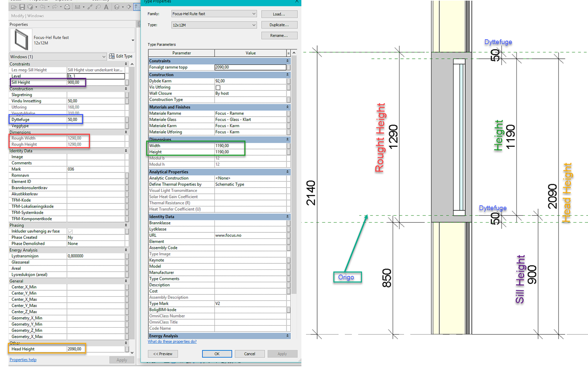The height and width of the screenshot is (369, 588).
Task: Collapse the Identity Data group in Properties panel
Action: click(126, 151)
